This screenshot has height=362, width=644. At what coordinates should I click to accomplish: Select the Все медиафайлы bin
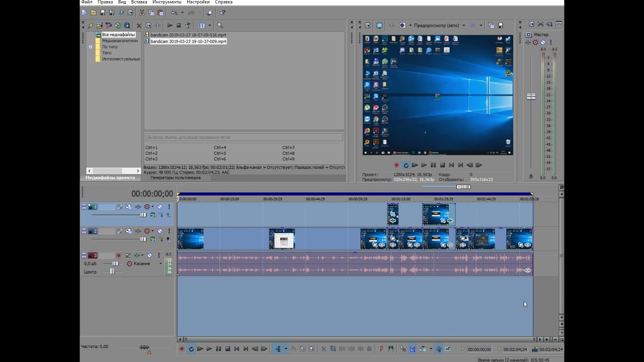118,35
